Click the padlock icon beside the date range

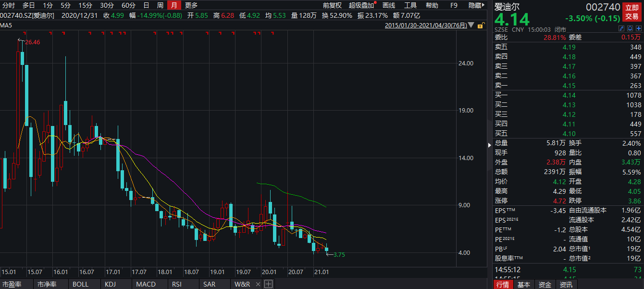(x=480, y=25)
